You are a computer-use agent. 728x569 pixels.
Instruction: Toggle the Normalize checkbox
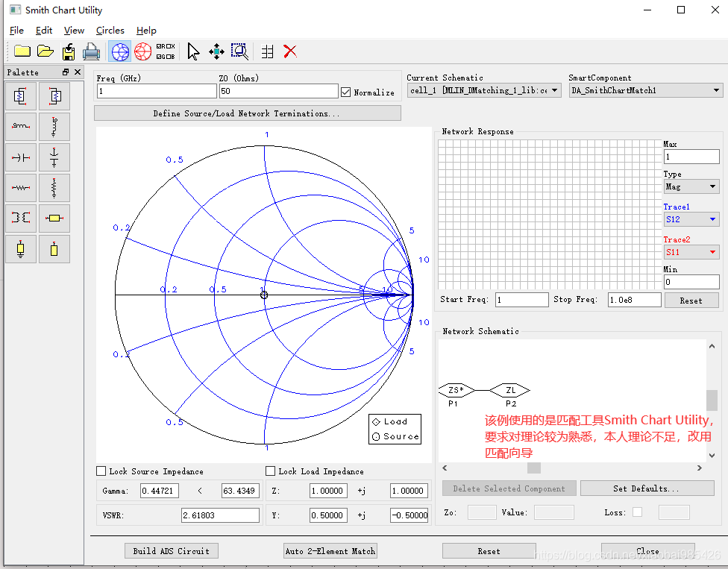click(x=345, y=92)
